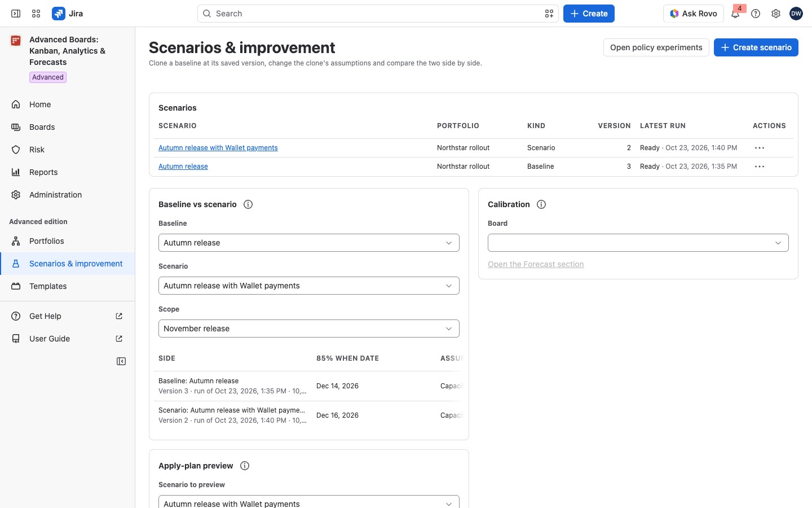The height and width of the screenshot is (508, 812).
Task: Open Portfolios in the sidebar
Action: coord(68,241)
